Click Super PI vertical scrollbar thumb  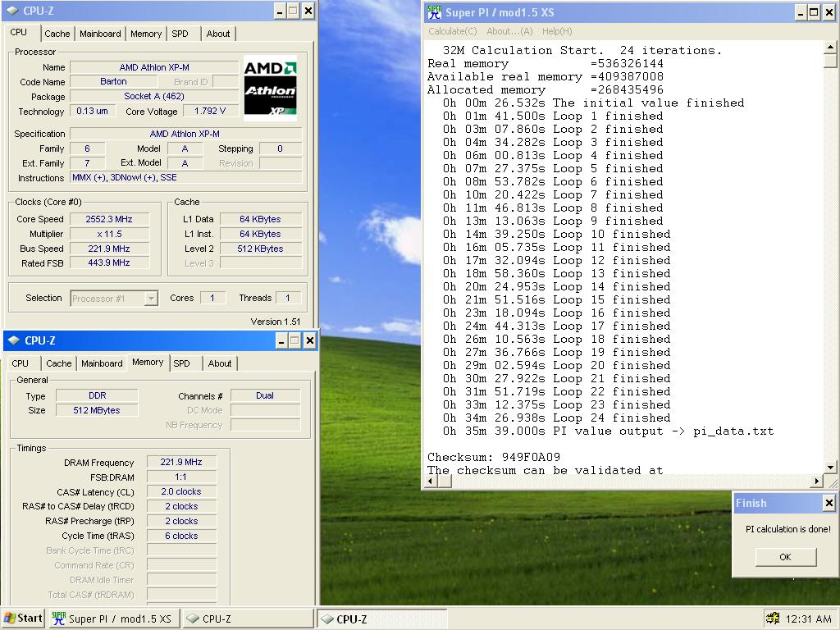point(830,61)
